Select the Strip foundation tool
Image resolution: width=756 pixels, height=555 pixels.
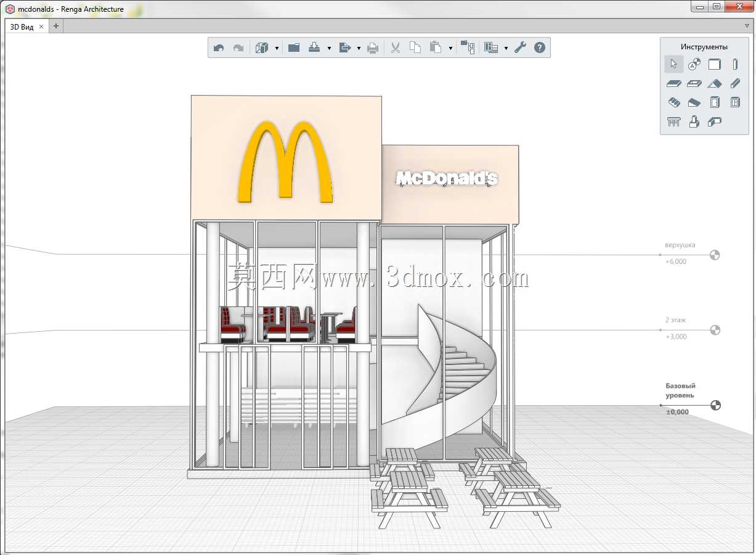pyautogui.click(x=715, y=121)
